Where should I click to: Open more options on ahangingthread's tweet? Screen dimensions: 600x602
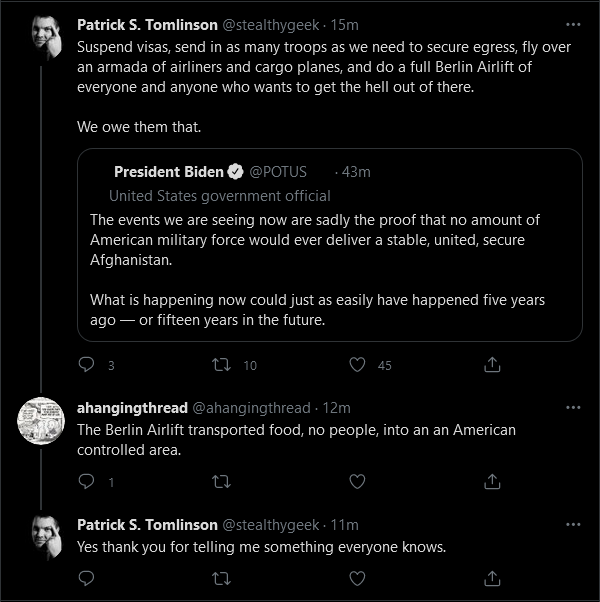pos(573,407)
